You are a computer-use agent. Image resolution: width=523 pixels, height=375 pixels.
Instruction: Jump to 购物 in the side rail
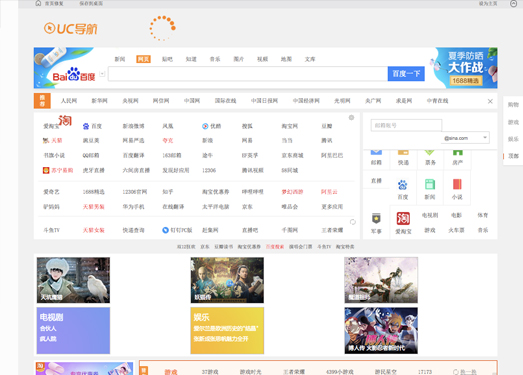click(x=513, y=105)
